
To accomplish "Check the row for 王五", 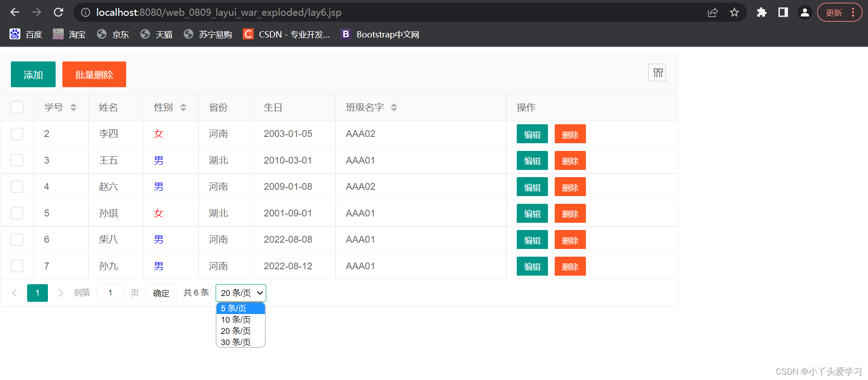I will click(17, 160).
